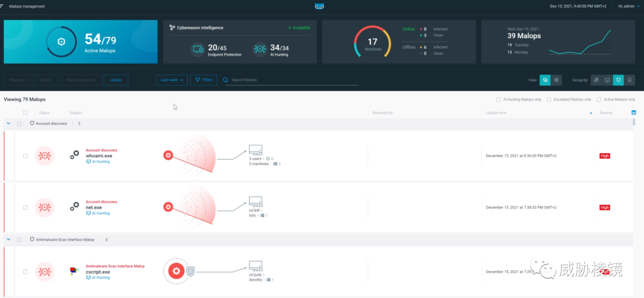
Task: Collapse the Antimalware Scan Interface Malop group
Action: click(8, 240)
